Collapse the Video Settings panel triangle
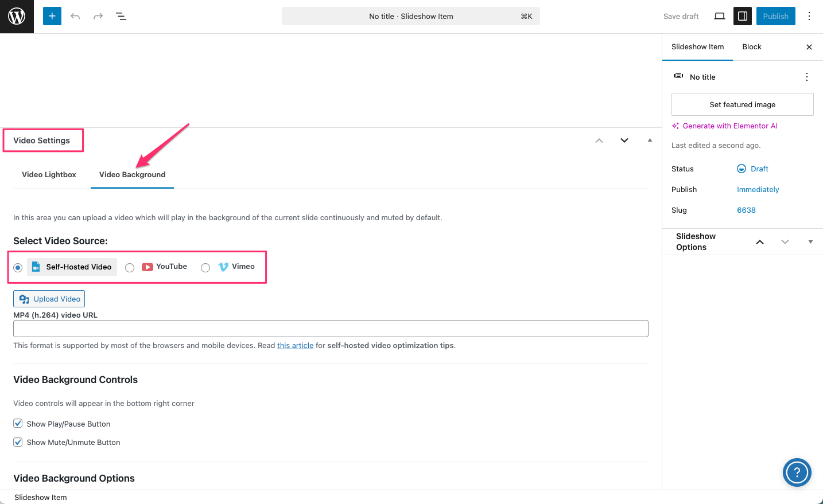 click(x=649, y=140)
